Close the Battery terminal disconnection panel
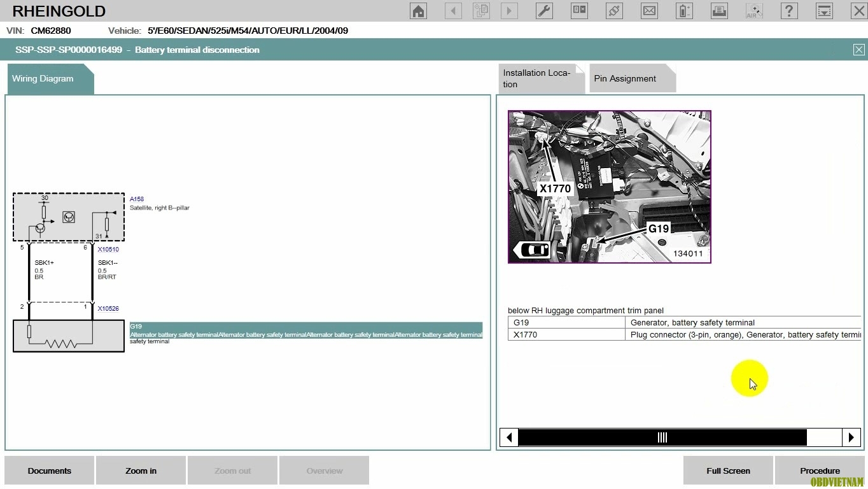Image resolution: width=868 pixels, height=489 pixels. [858, 50]
